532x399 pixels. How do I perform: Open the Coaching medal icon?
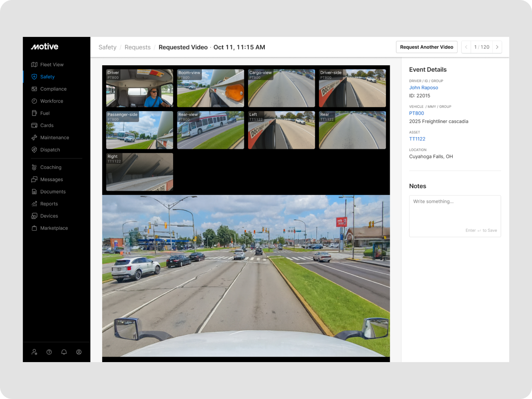pos(34,167)
